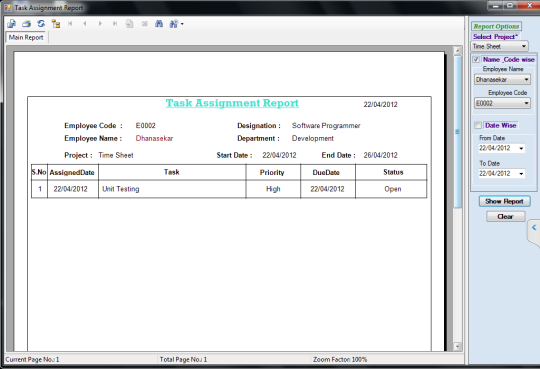Click the Clear button
This screenshot has height=369, width=540.
point(506,216)
